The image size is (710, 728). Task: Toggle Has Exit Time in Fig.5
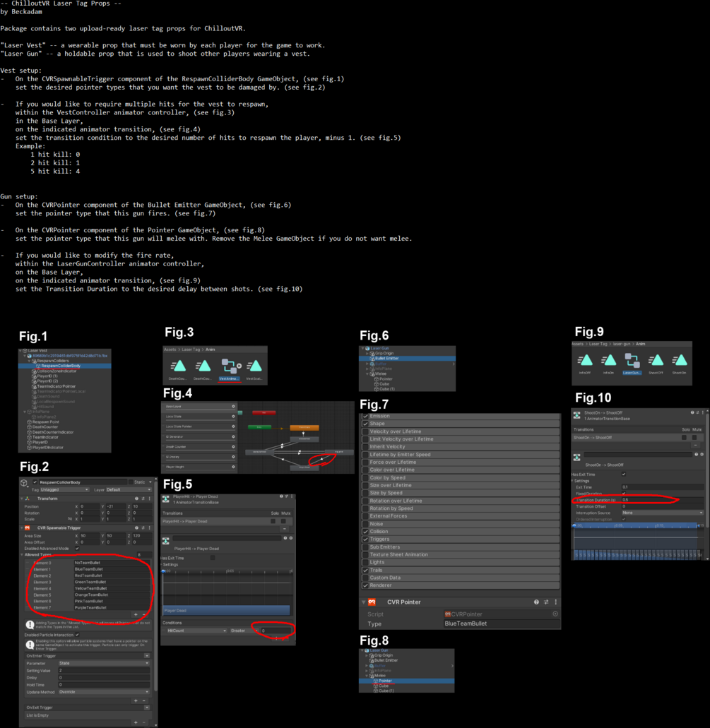213,558
